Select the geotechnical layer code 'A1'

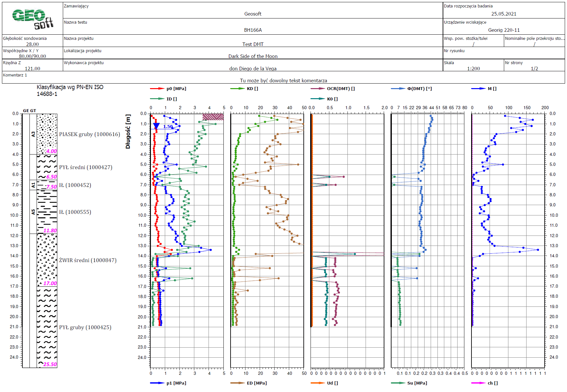click(33, 185)
